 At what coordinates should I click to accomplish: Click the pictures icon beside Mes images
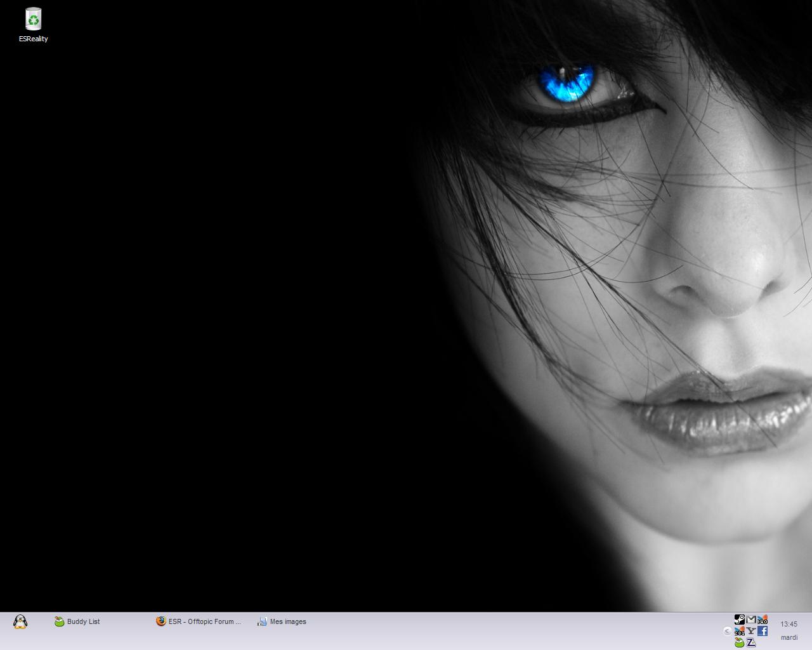(x=262, y=622)
